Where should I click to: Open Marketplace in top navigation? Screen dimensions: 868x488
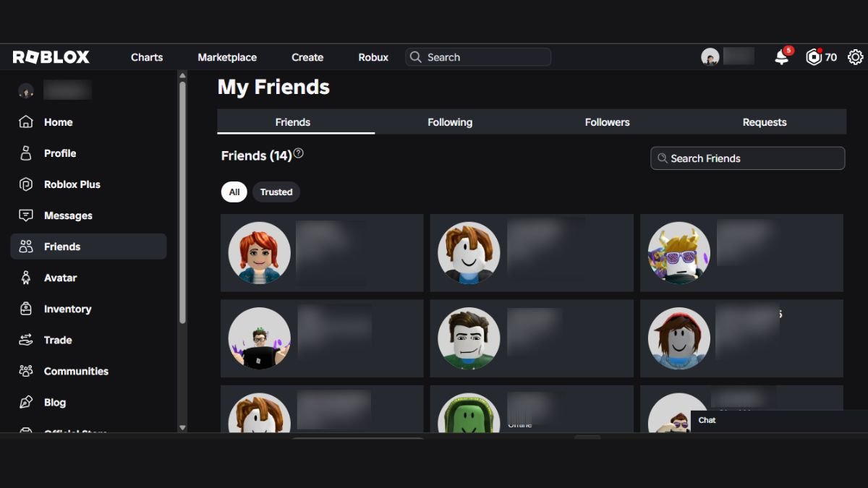click(x=227, y=57)
